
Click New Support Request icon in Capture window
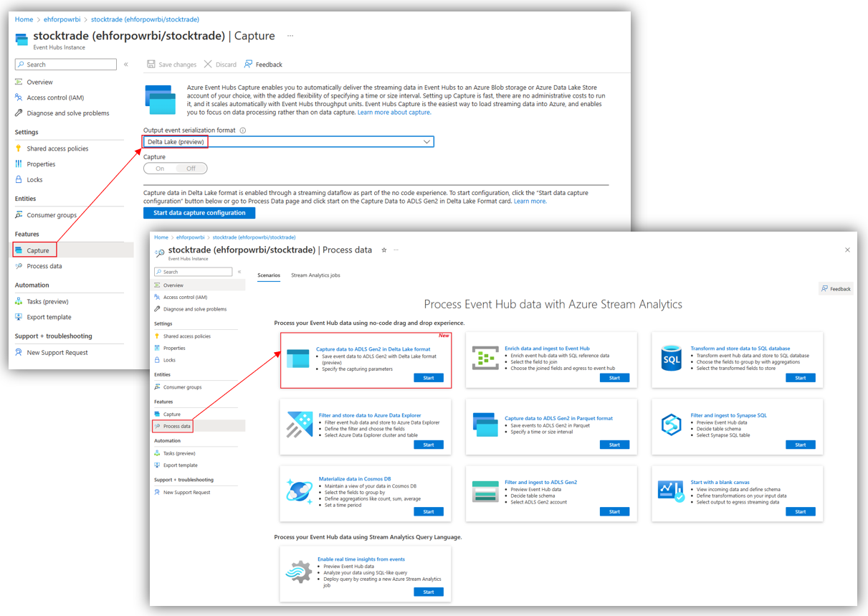click(x=19, y=352)
